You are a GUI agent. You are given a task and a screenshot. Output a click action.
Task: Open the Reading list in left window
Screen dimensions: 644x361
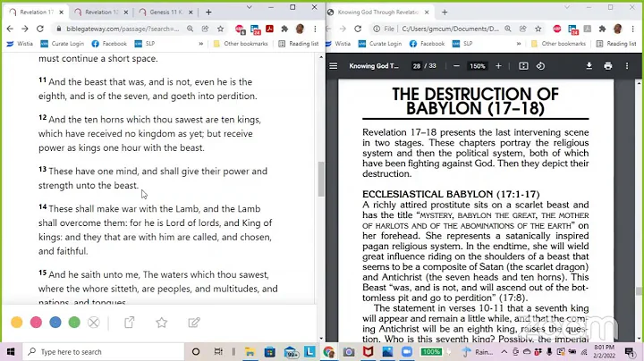point(299,44)
